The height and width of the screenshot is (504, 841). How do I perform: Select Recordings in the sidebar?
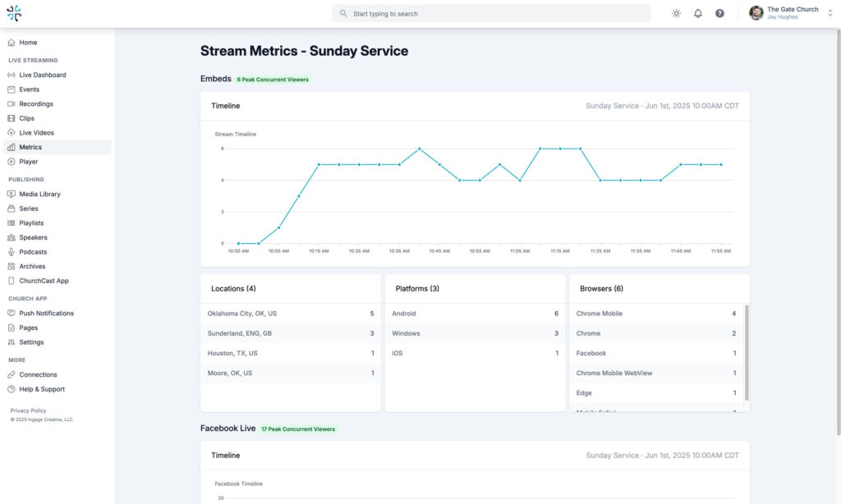[36, 104]
